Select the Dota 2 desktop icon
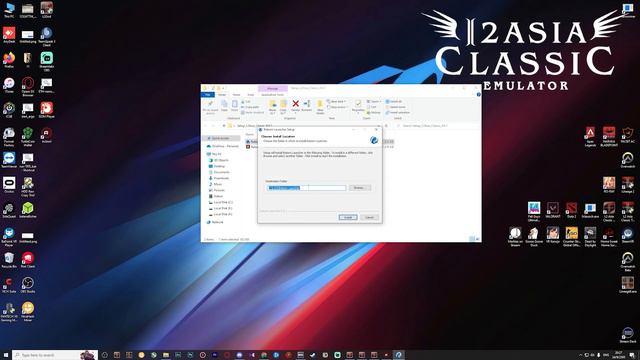The image size is (640, 360). [571, 210]
